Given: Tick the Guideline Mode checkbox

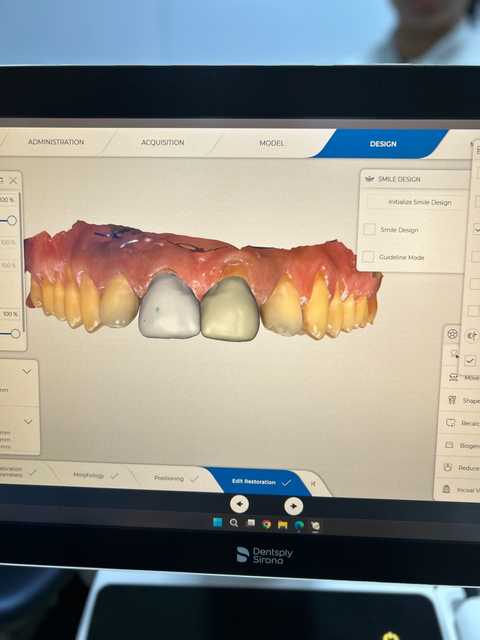Looking at the screenshot, I should coord(368,257).
